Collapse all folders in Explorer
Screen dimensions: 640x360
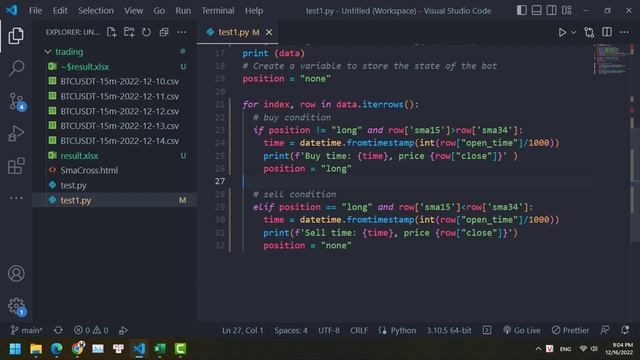pyautogui.click(x=164, y=32)
